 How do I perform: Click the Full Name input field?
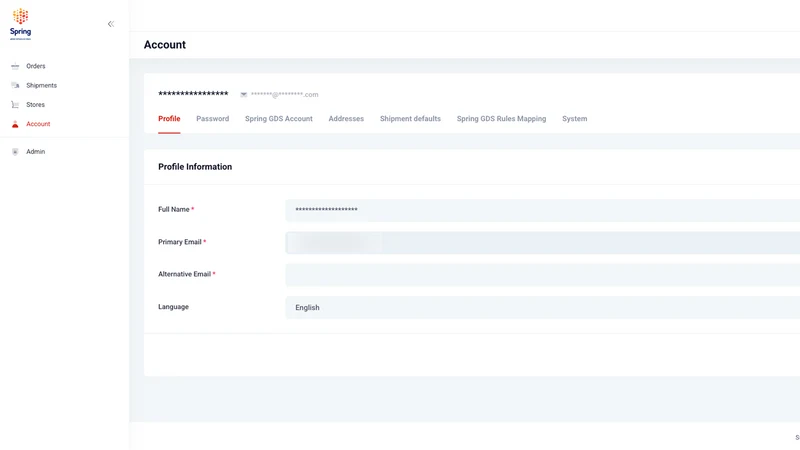click(x=542, y=210)
